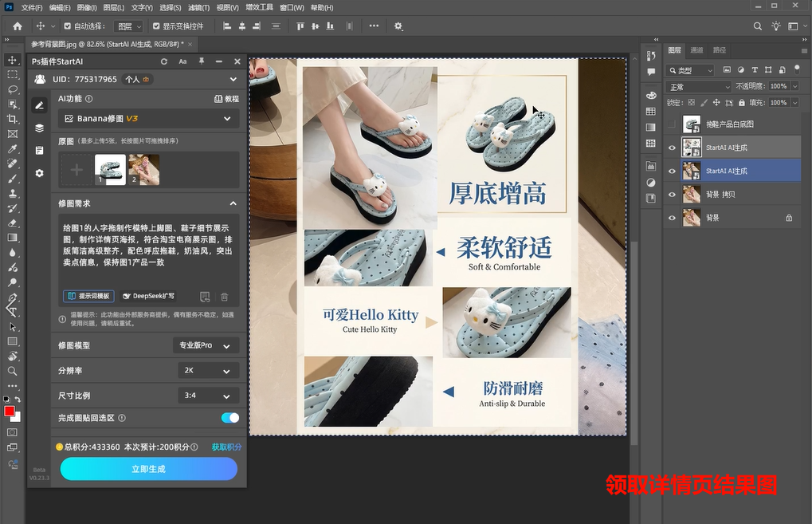Open the 图层 auto-select target dropdown
This screenshot has height=524, width=812.
point(129,26)
